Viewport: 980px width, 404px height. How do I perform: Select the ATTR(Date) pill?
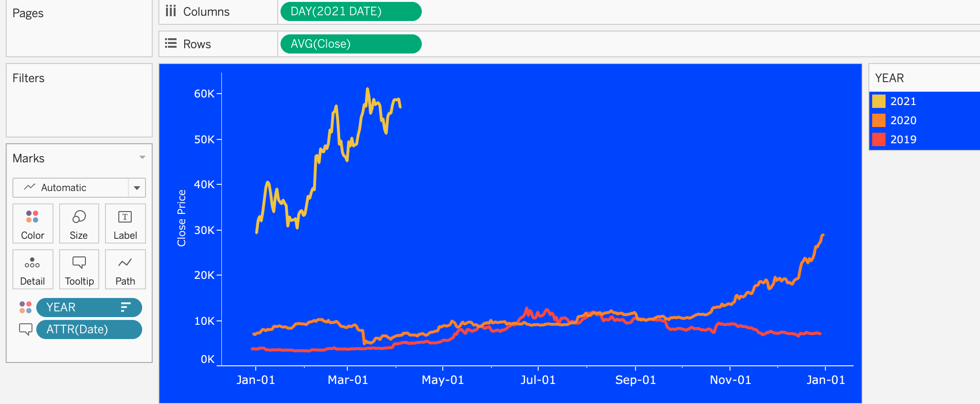89,330
